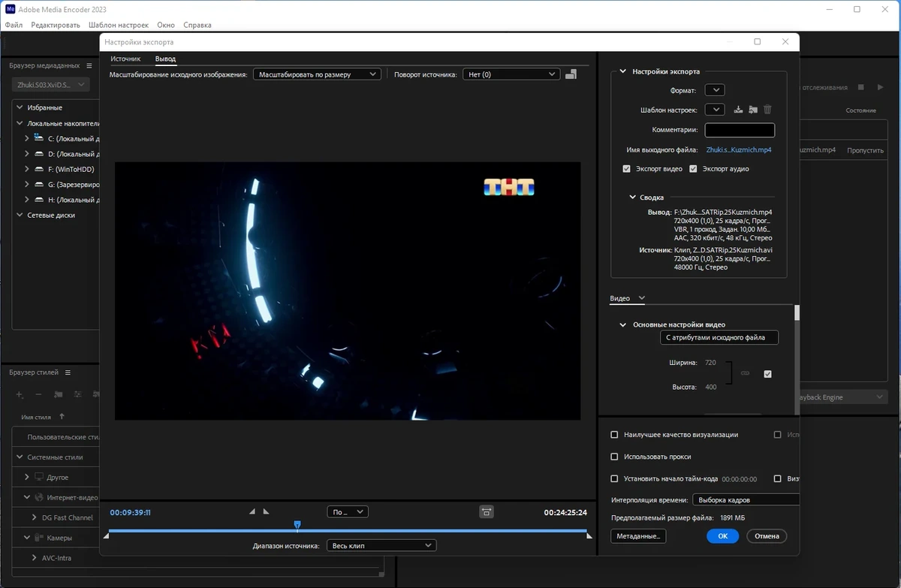Click the stop queue square icon in main window

pos(862,87)
